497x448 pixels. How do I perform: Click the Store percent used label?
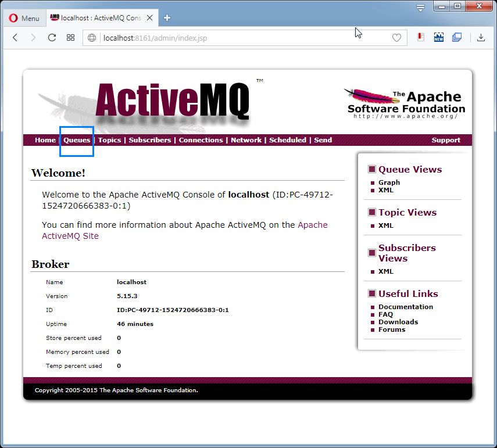74,338
